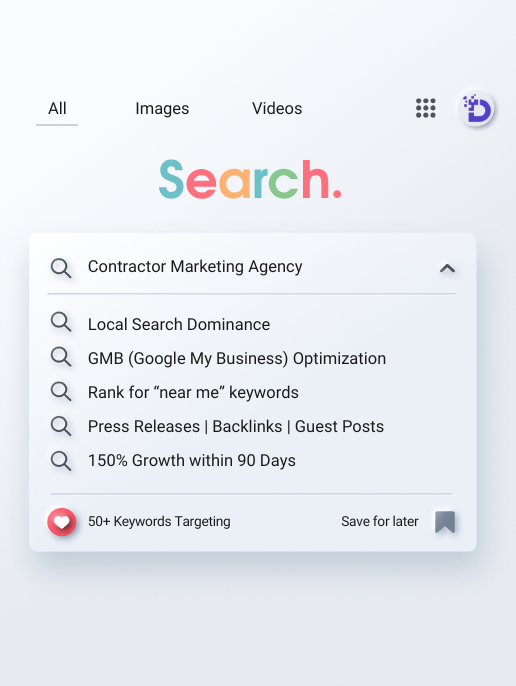The image size is (516, 686).
Task: Click the colorful Search. logo
Action: pyautogui.click(x=250, y=179)
